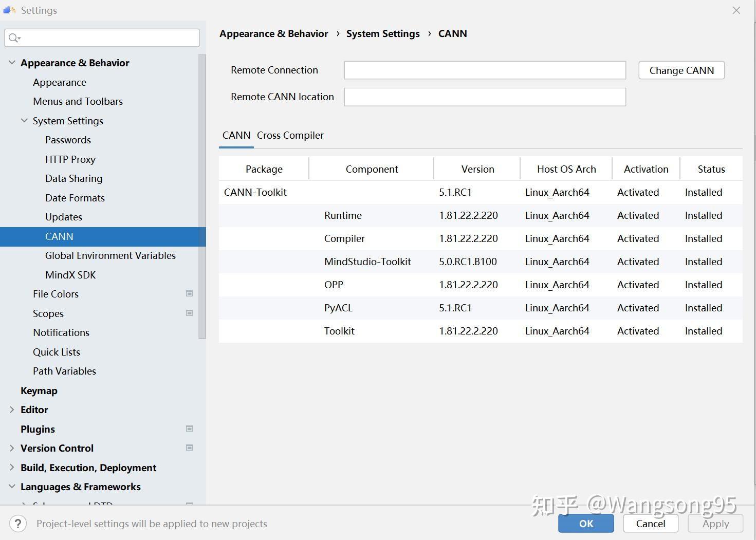The width and height of the screenshot is (756, 540).
Task: Expand the Version Control section
Action: tap(12, 448)
